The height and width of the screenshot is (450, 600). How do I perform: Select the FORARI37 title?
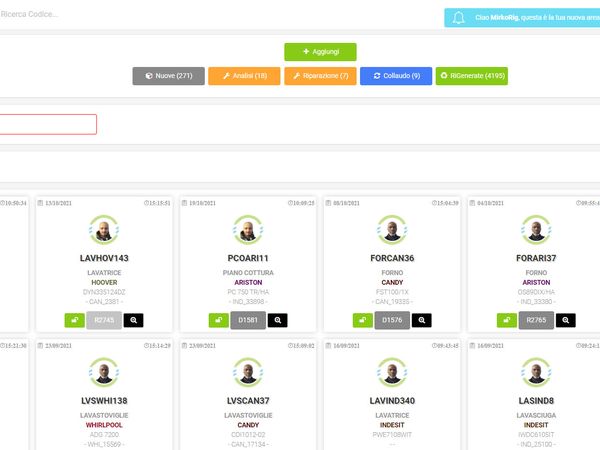pos(536,258)
